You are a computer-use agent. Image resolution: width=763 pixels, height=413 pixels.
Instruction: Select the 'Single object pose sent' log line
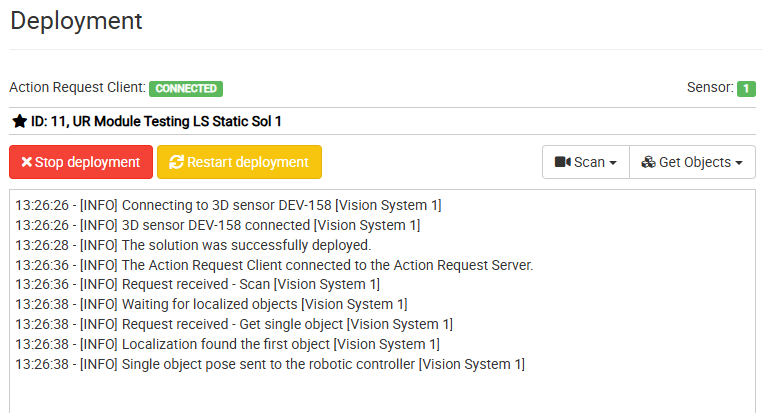270,364
